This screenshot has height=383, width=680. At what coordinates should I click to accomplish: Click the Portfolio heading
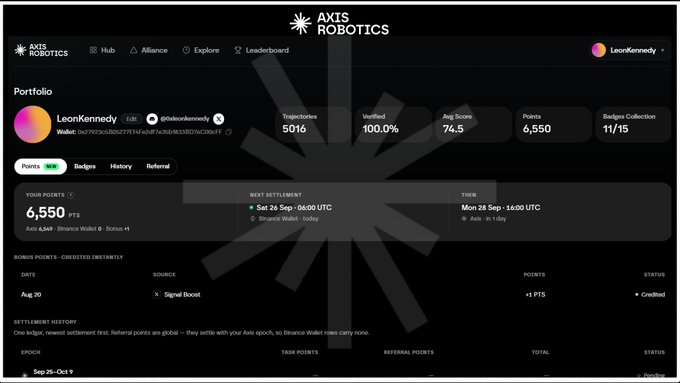point(33,92)
